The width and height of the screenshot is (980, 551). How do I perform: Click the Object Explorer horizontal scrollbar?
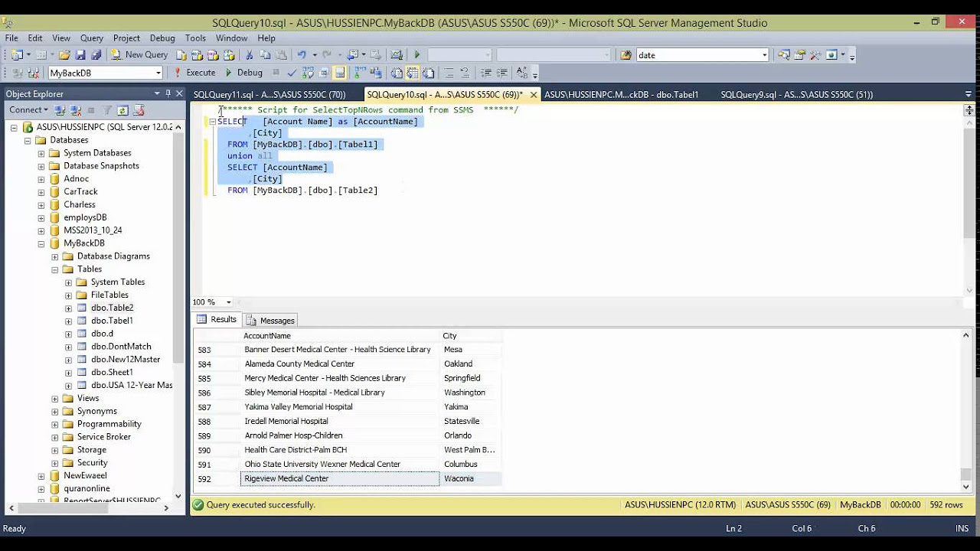tap(88, 507)
